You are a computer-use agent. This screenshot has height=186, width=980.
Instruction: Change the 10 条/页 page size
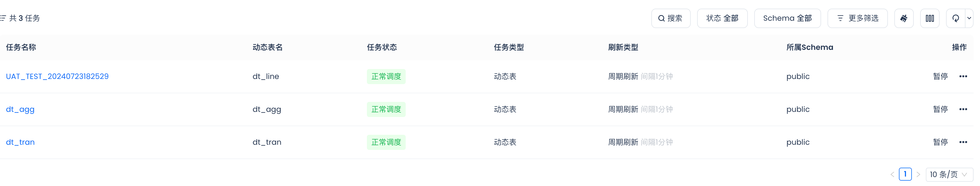948,175
